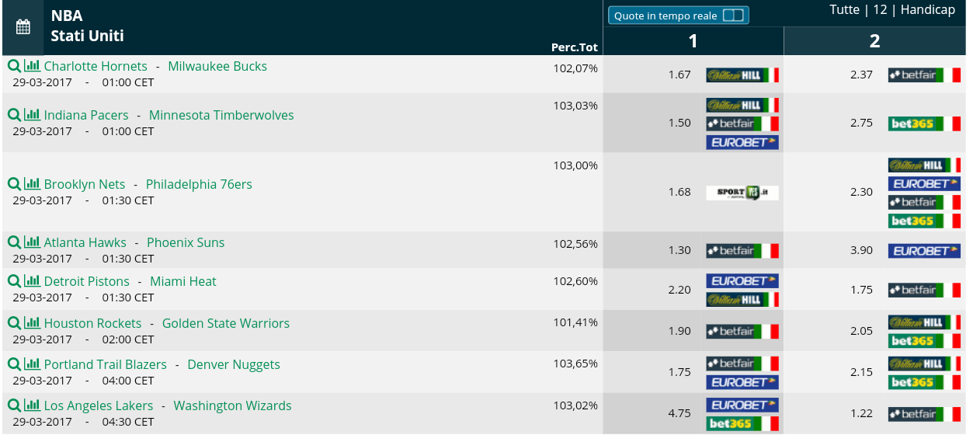Click the magnifier icon for Los Angeles Lakers
This screenshot has height=435, width=980.
click(14, 405)
